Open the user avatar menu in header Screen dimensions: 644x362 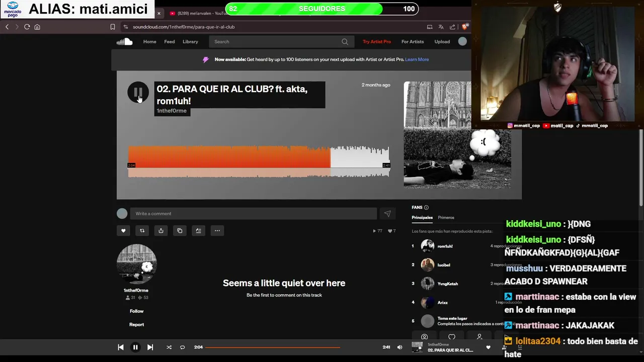tap(462, 42)
